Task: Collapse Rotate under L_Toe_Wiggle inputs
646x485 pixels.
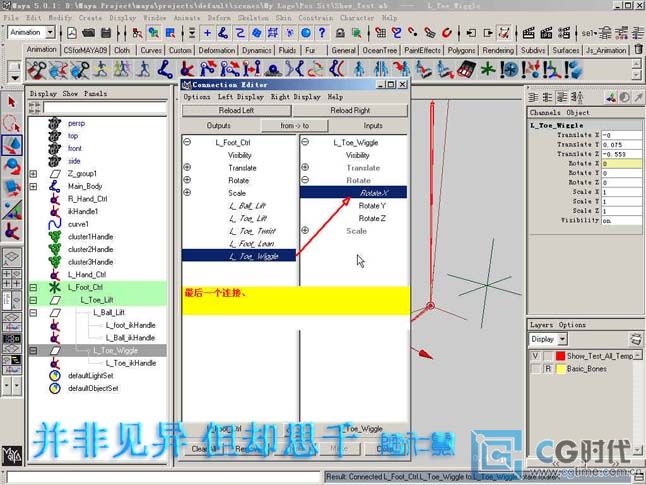Action: coord(305,180)
